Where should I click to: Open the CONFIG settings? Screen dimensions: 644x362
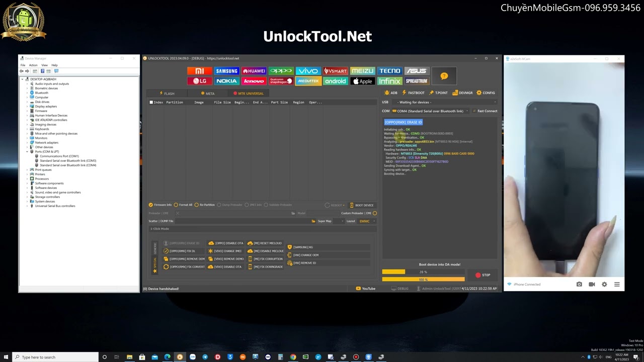pos(486,93)
